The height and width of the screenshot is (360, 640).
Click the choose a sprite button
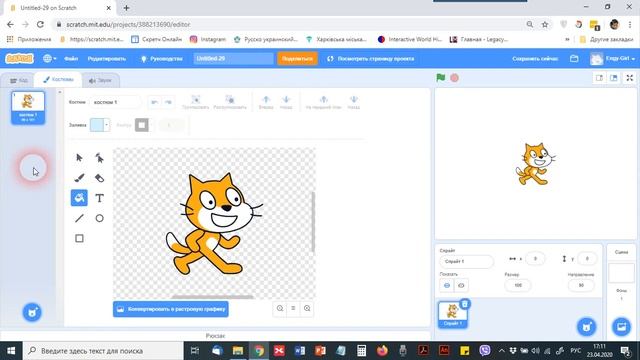coord(587,327)
